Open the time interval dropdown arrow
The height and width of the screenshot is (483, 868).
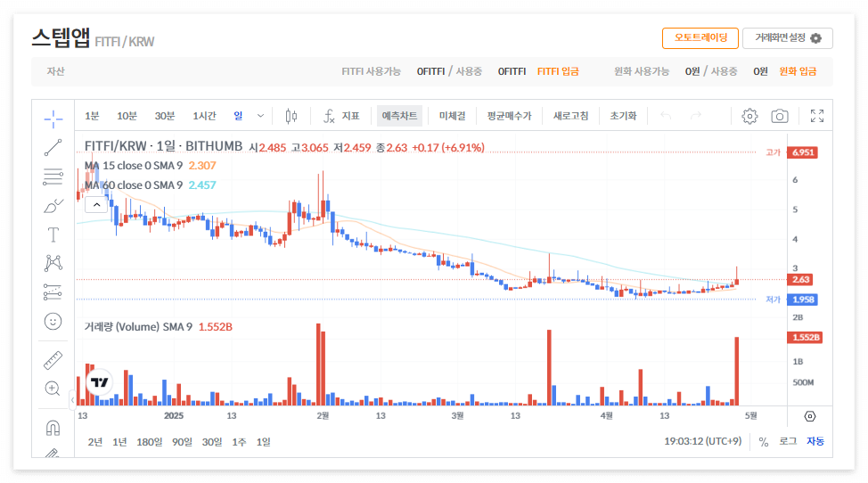(261, 116)
